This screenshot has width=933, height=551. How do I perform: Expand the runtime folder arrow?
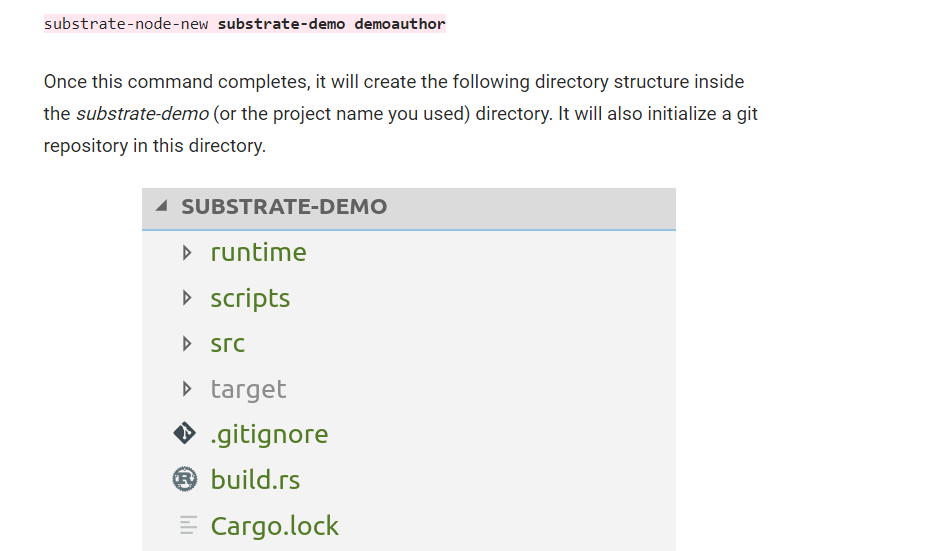187,253
